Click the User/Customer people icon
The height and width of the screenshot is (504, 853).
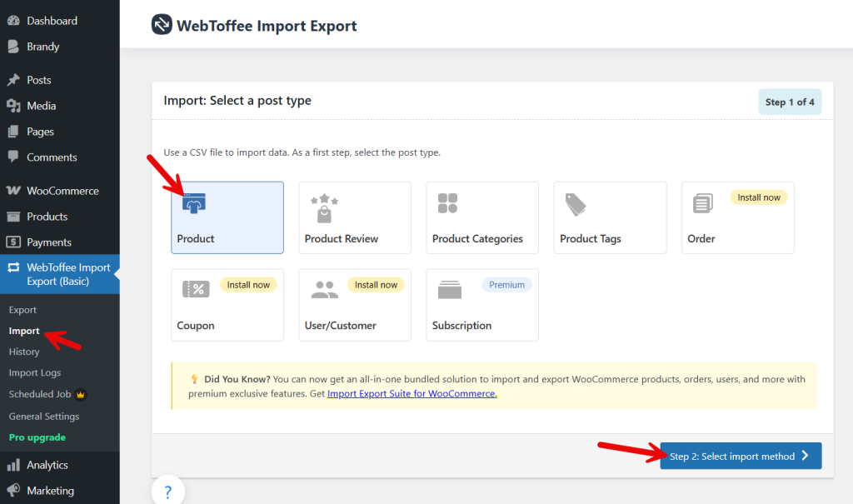tap(323, 289)
